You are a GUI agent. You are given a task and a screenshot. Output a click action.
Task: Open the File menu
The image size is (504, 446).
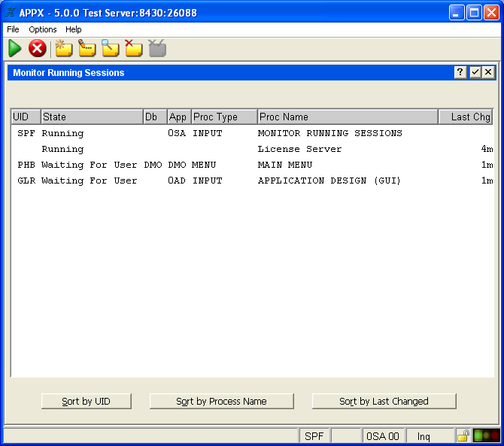13,29
